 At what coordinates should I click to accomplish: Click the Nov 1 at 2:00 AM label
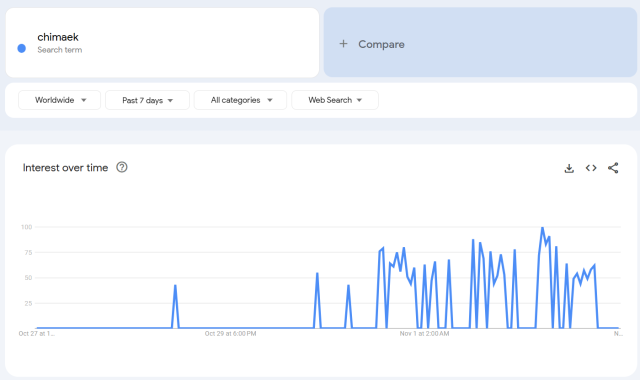click(424, 333)
